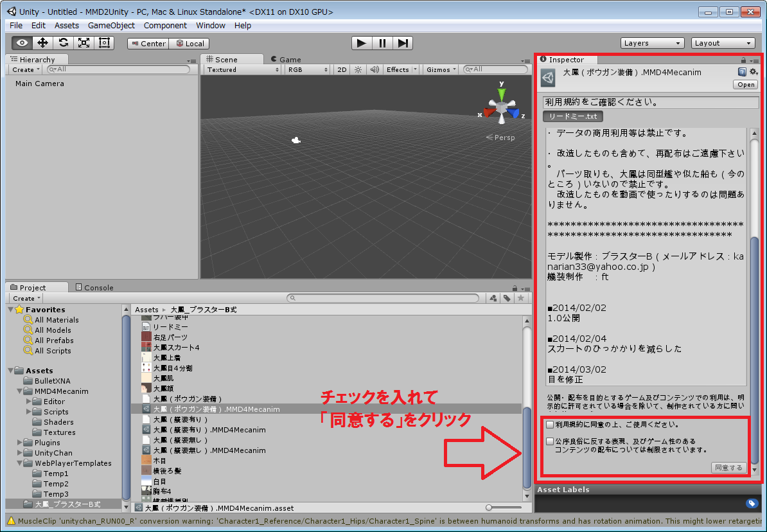
Task: Open the Gizmos dropdown
Action: pyautogui.click(x=440, y=69)
